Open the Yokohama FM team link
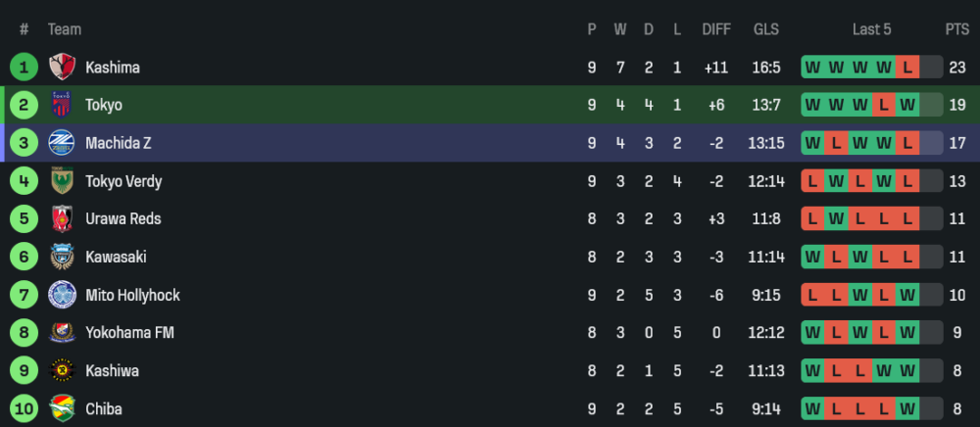 [129, 333]
